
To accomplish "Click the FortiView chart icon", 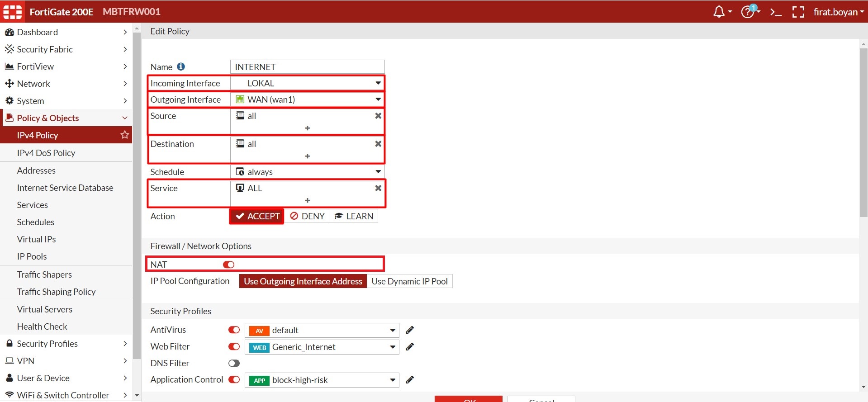I will [9, 66].
